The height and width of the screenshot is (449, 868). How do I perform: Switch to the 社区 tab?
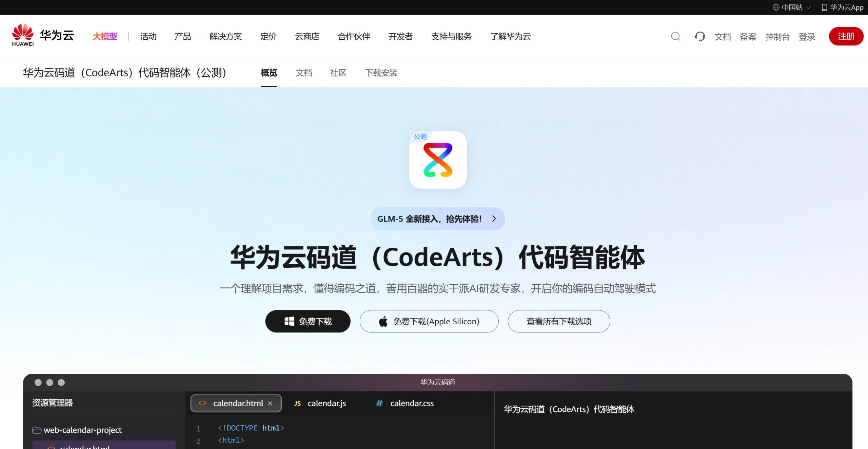337,73
